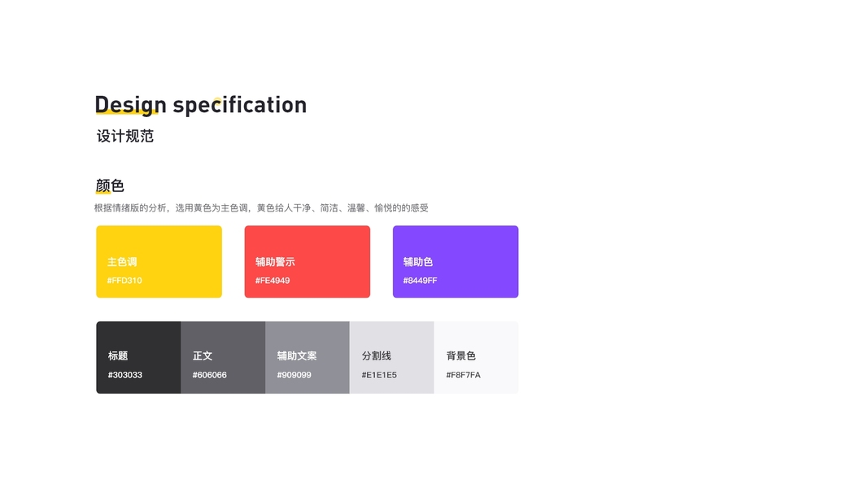Click the #E1E1E5 hex code text
Image resolution: width=868 pixels, height=488 pixels.
[x=379, y=375]
